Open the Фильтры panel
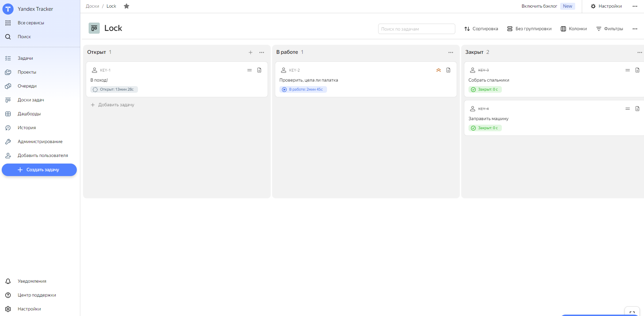The height and width of the screenshot is (316, 644). (x=610, y=29)
